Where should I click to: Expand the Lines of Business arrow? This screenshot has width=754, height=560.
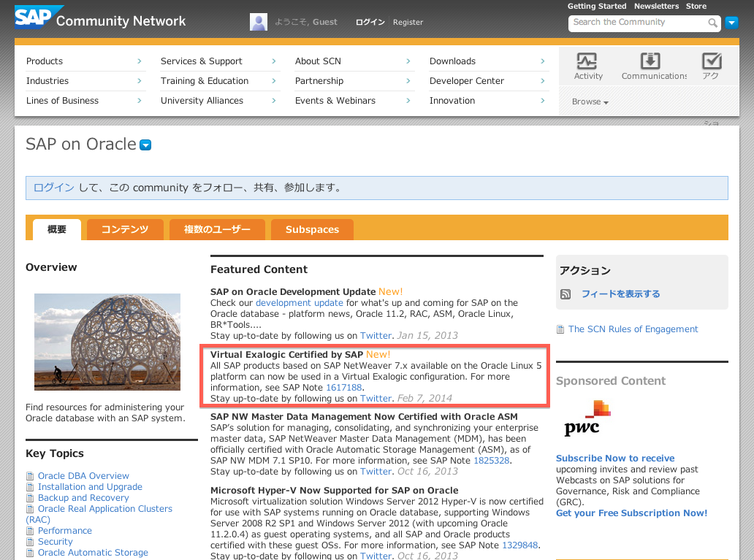[139, 101]
